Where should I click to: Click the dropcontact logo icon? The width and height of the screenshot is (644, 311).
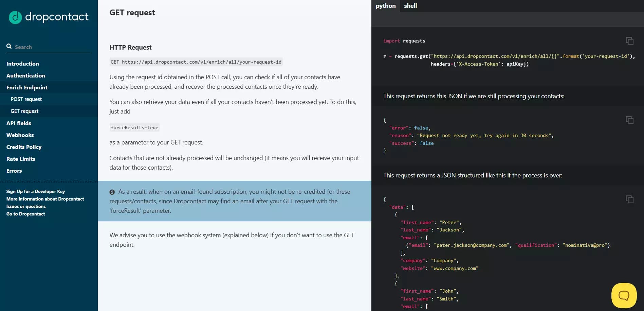(15, 17)
